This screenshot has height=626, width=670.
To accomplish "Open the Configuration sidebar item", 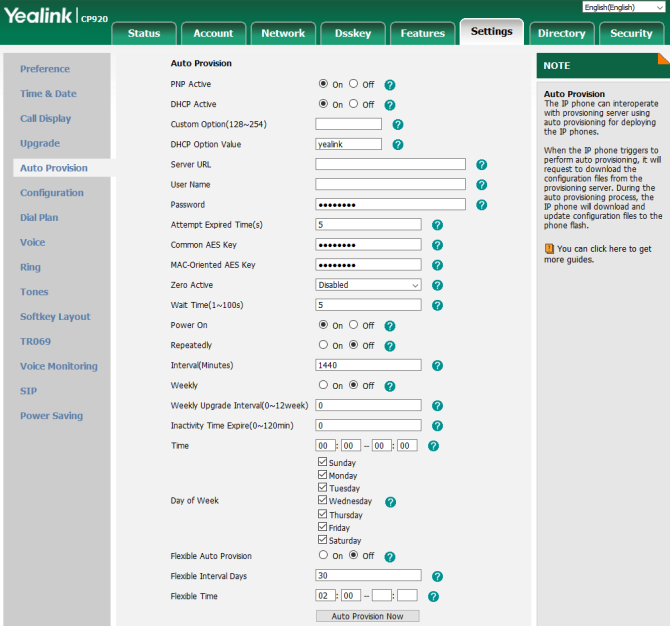I will click(52, 193).
